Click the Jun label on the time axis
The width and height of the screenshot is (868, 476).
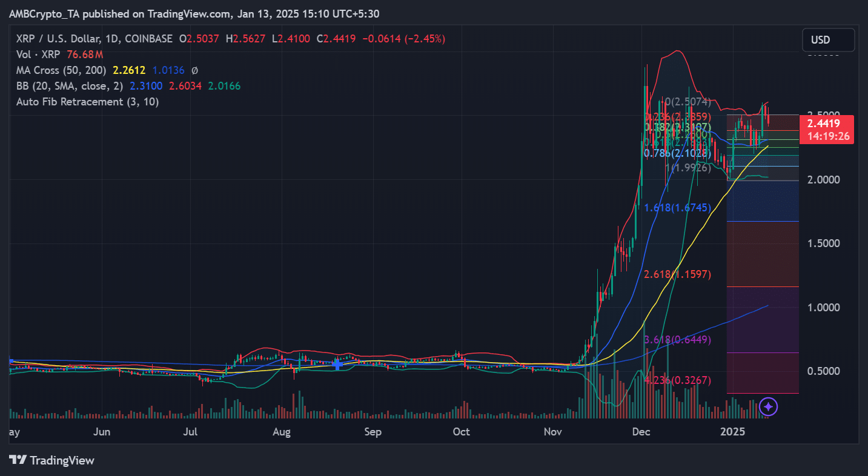pos(102,432)
